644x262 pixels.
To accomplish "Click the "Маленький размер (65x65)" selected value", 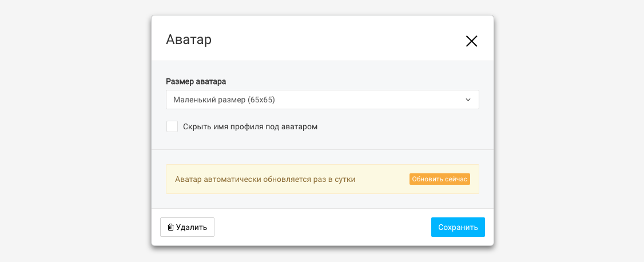I will pos(224,100).
